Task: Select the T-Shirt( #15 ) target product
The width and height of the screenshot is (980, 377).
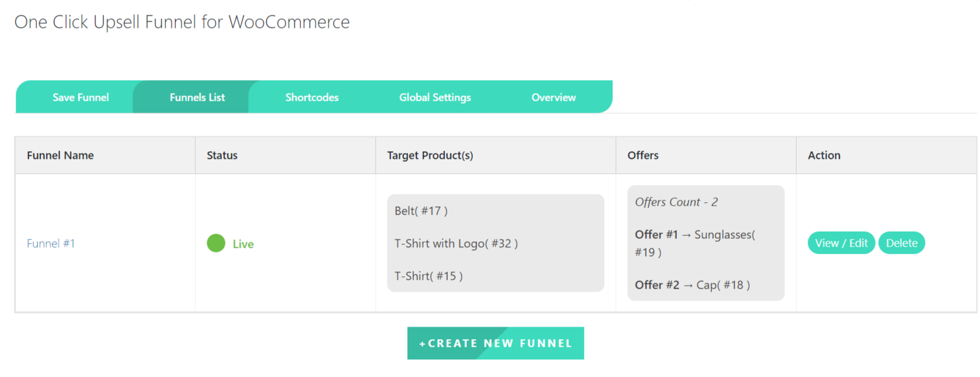Action: [429, 276]
